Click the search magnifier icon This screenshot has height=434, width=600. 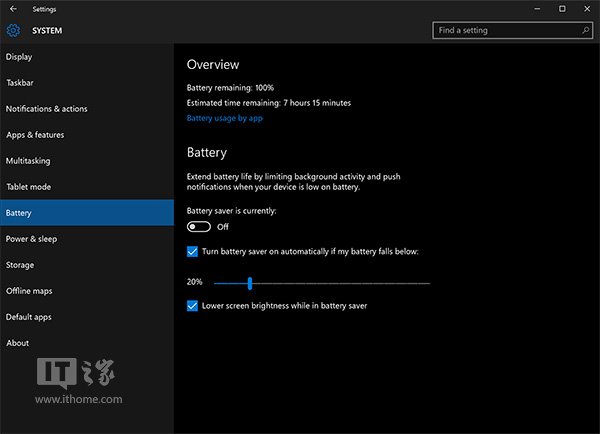583,31
